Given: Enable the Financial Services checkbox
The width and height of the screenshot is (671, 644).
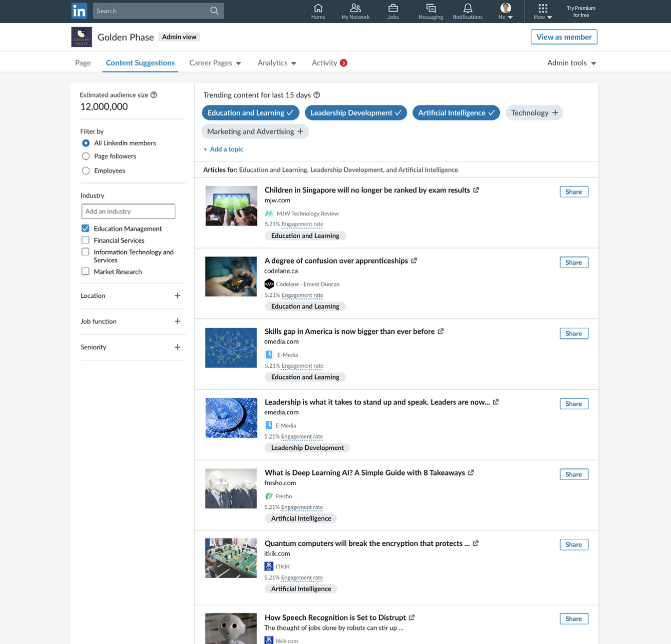Looking at the screenshot, I should pyautogui.click(x=85, y=240).
